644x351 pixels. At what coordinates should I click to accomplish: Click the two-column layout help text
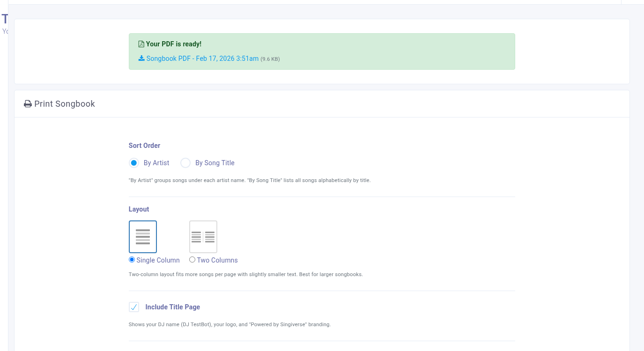click(x=246, y=274)
